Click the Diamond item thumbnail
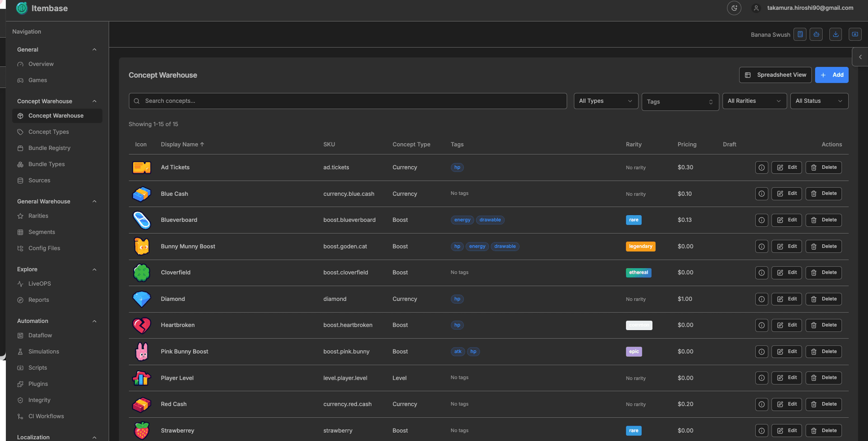The image size is (868, 441). (142, 299)
